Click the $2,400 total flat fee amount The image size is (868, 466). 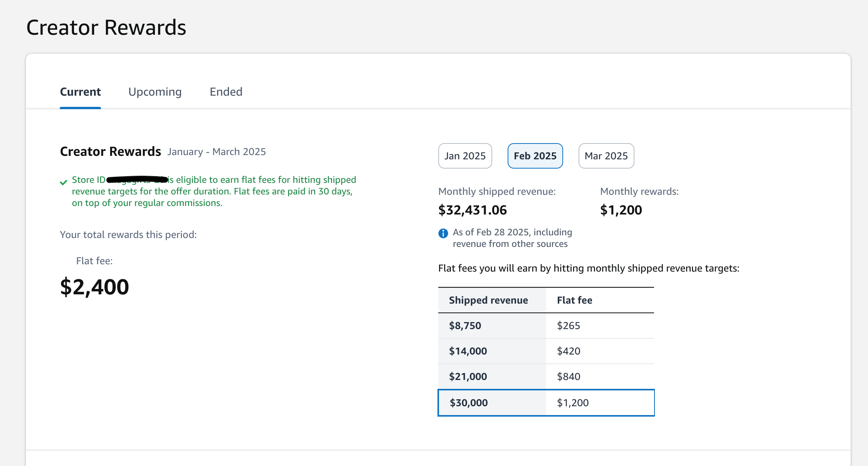94,287
